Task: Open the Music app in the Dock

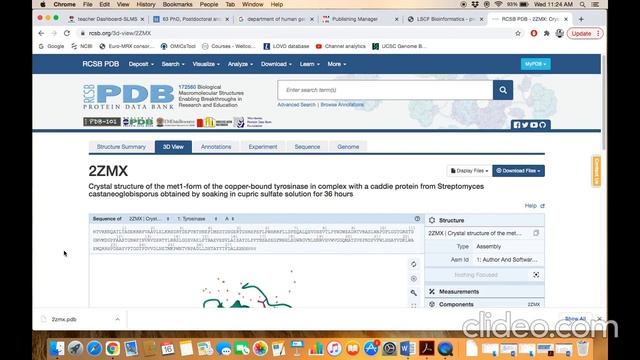Action: (334, 348)
